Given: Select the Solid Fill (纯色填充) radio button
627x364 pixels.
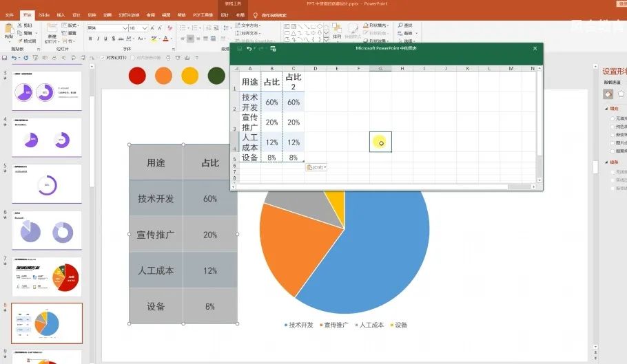Looking at the screenshot, I should [613, 127].
